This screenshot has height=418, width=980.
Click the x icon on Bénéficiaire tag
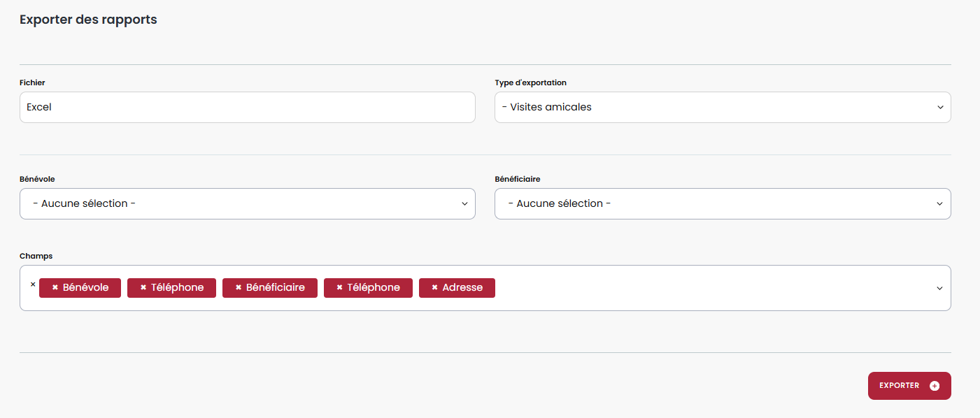point(239,288)
